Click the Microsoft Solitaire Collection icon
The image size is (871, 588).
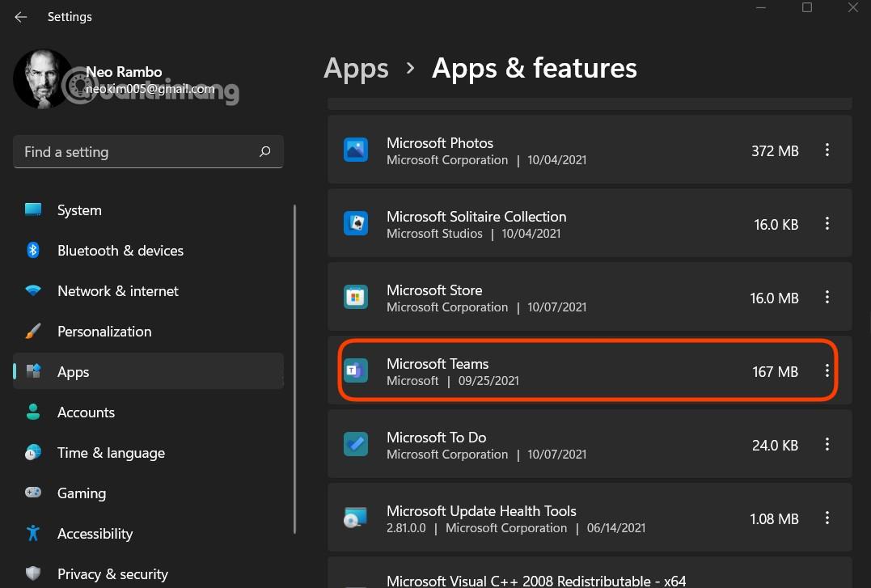[x=356, y=223]
